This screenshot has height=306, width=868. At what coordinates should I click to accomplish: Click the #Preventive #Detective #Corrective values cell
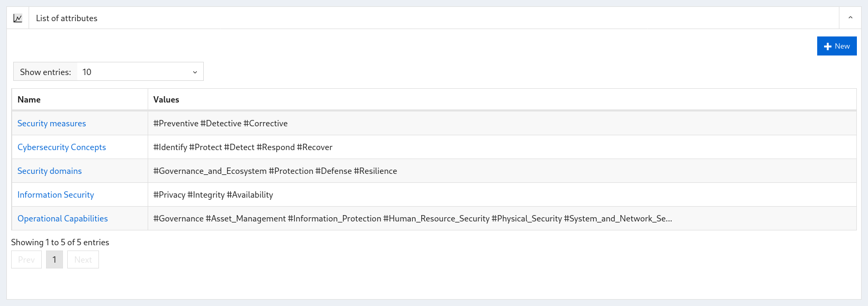[502, 123]
